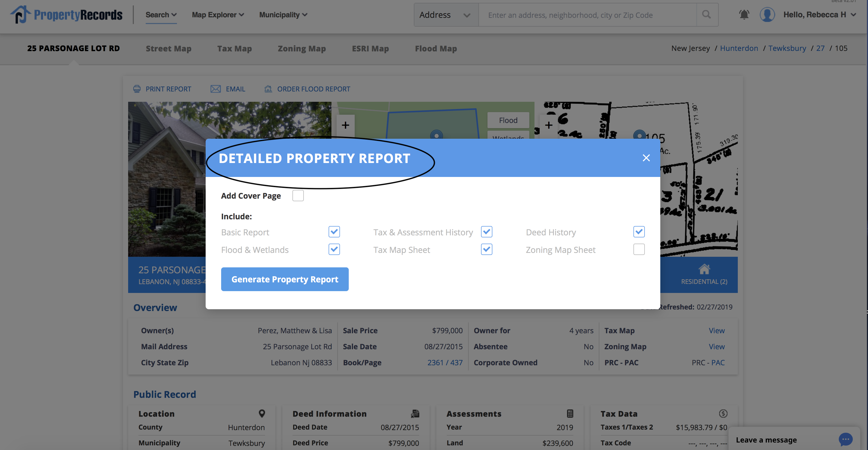The width and height of the screenshot is (868, 450).
Task: Click the PRINT REPORT link
Action: pos(168,89)
